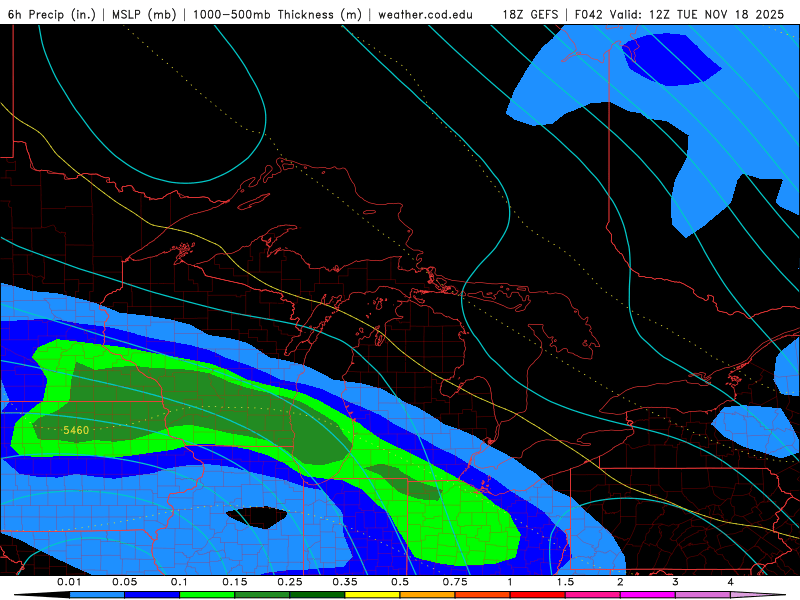800x600 pixels.
Task: Select the 0.75 legend value
Action: [x=455, y=582]
